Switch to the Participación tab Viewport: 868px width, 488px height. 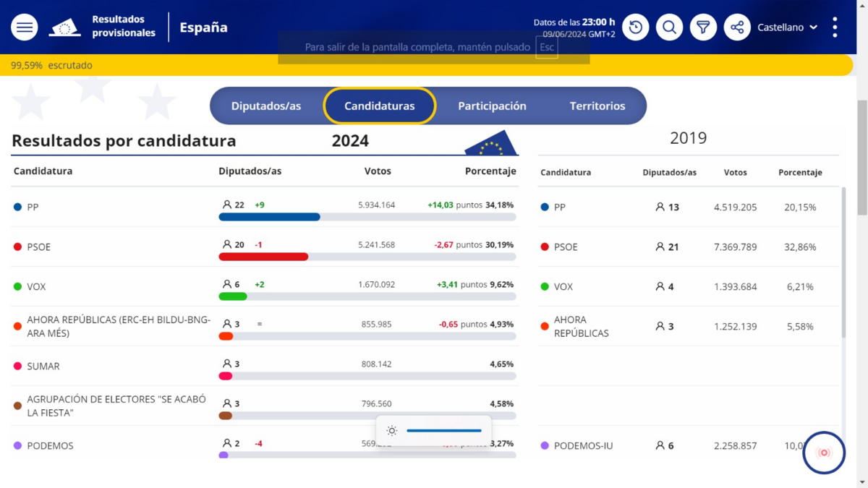tap(492, 106)
